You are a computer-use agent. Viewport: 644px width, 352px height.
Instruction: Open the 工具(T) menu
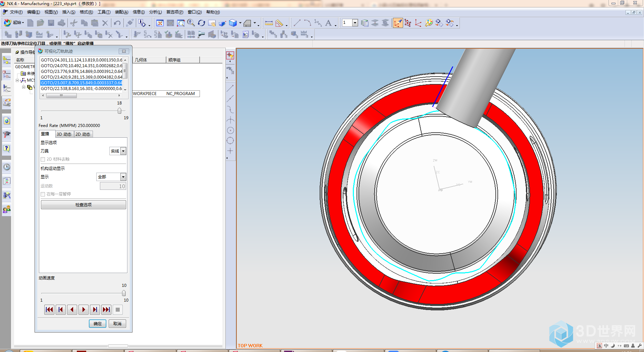tap(104, 12)
